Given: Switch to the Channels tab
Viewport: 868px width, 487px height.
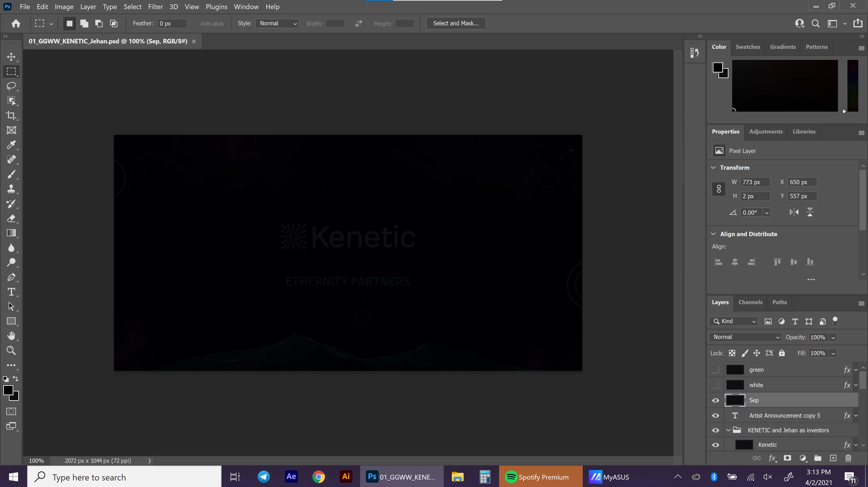Looking at the screenshot, I should coord(750,302).
